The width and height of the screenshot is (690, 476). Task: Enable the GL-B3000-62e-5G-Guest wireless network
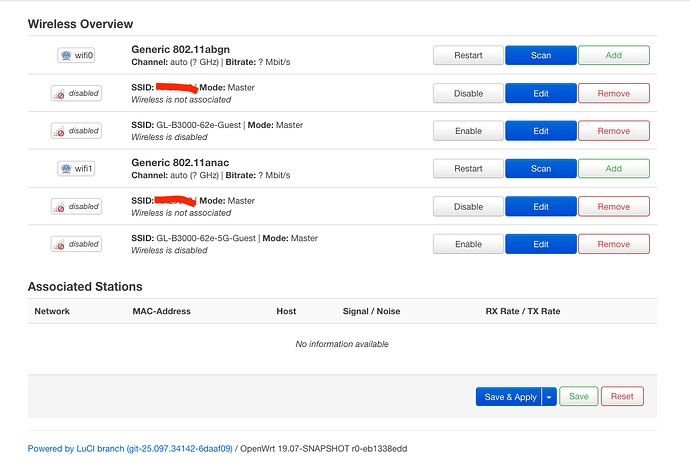(x=468, y=244)
